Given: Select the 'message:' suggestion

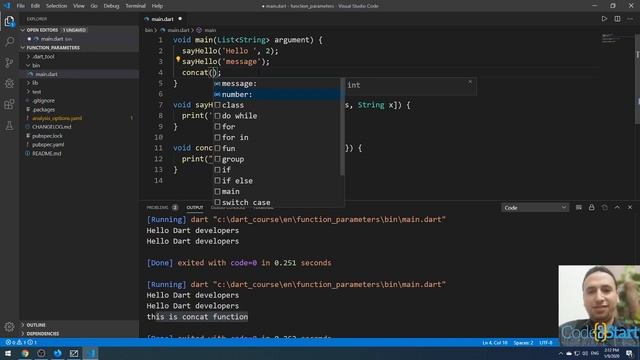Looking at the screenshot, I should 277,83.
